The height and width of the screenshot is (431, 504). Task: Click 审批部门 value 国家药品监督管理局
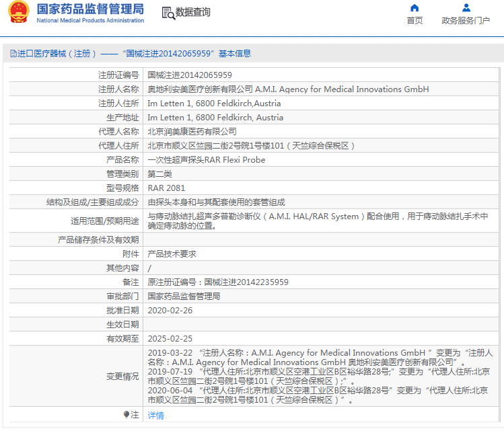click(x=184, y=297)
